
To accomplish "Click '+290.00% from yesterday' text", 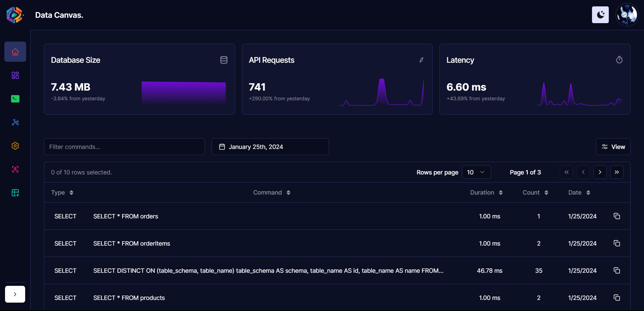I will click(279, 99).
